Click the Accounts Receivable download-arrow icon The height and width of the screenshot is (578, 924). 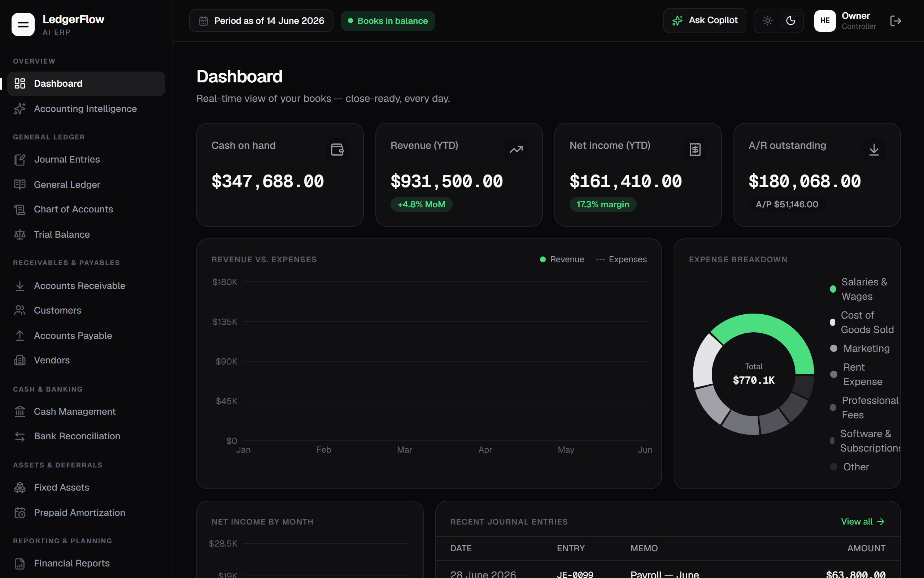[20, 285]
